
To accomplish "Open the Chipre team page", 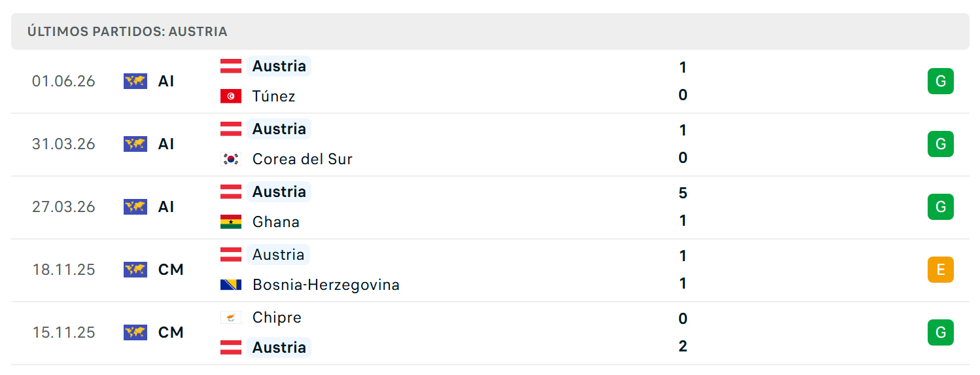I will 277,317.
